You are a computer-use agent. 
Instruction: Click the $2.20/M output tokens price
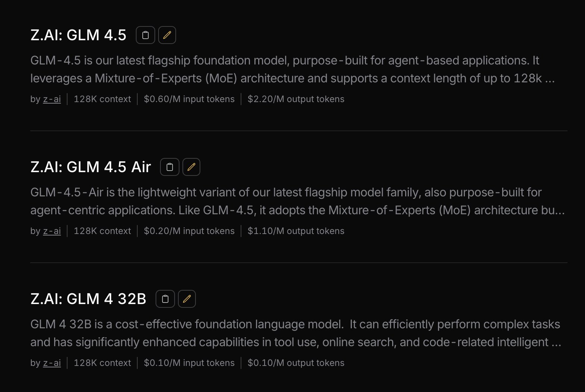tap(296, 99)
